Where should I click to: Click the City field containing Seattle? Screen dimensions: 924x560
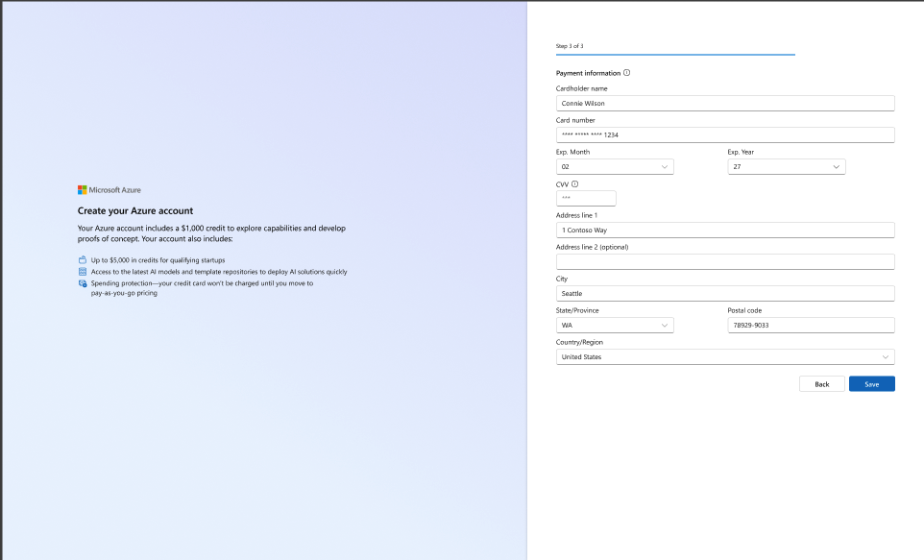pos(725,294)
